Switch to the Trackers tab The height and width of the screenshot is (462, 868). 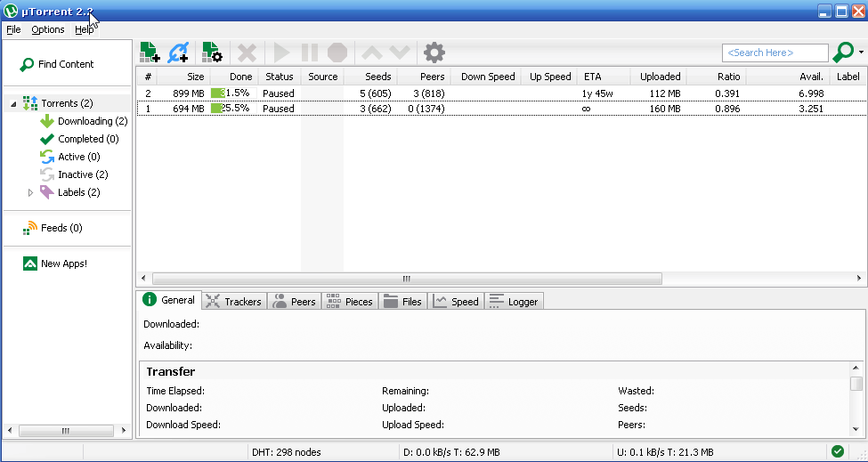(233, 302)
